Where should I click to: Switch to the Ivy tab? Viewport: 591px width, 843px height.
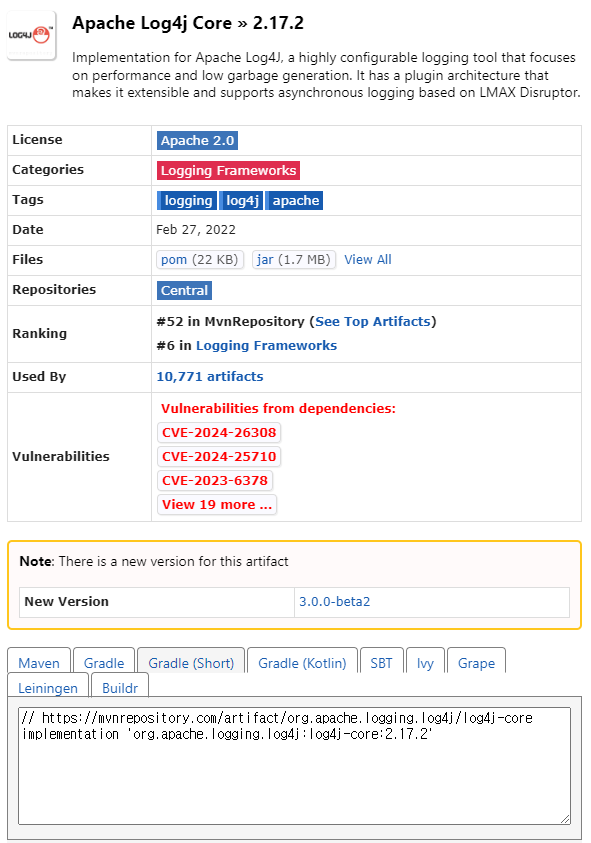425,663
